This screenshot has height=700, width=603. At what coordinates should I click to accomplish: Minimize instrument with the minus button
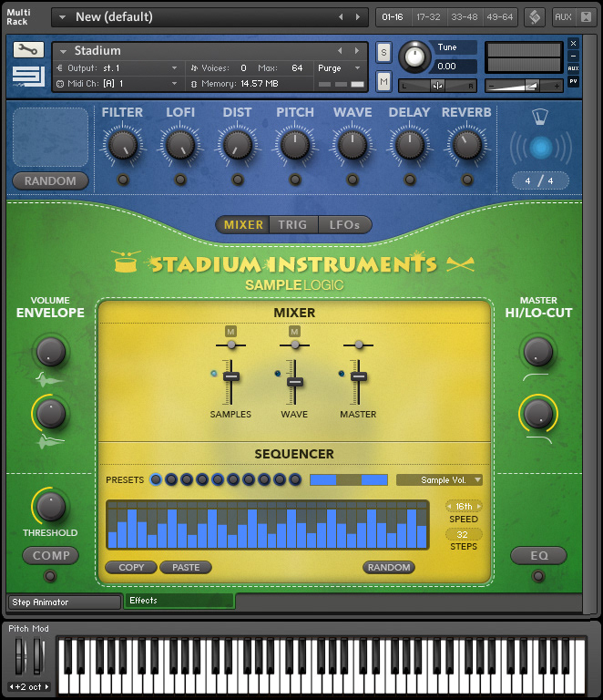click(573, 56)
